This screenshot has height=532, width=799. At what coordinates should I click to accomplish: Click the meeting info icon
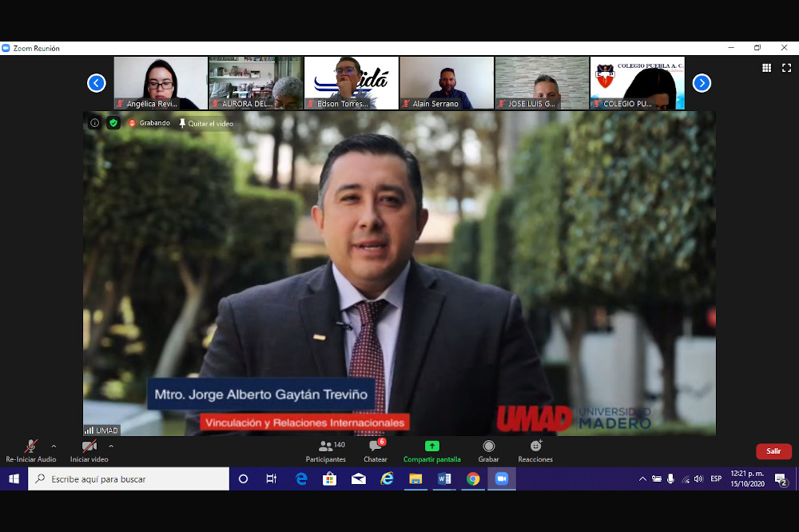pos(94,123)
